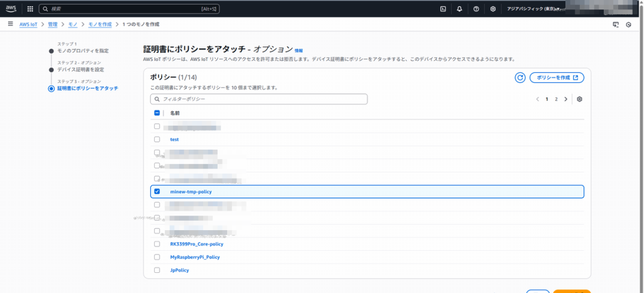Open the services grid menu icon
Screen dimensions: 644x293
tap(30, 9)
